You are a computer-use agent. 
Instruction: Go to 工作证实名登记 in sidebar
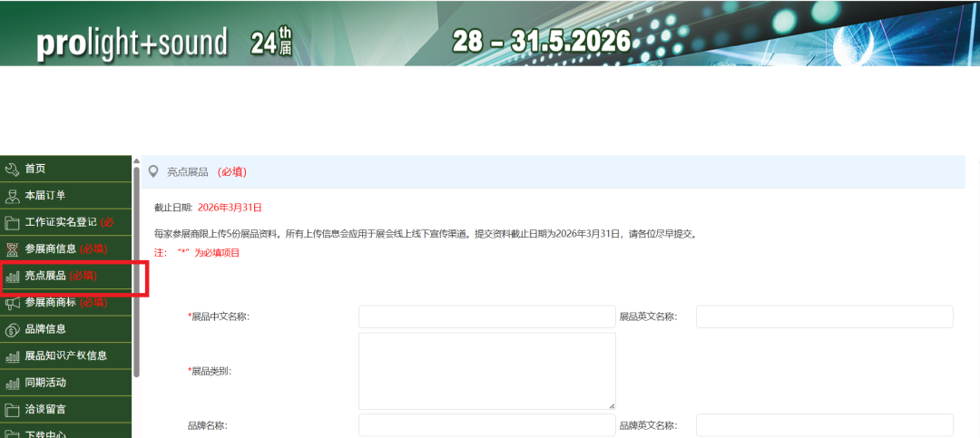[65, 222]
